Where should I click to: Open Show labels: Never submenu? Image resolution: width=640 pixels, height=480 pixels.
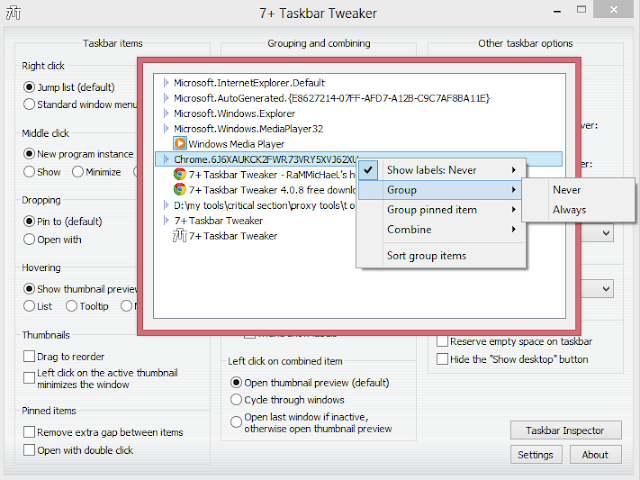click(440, 170)
